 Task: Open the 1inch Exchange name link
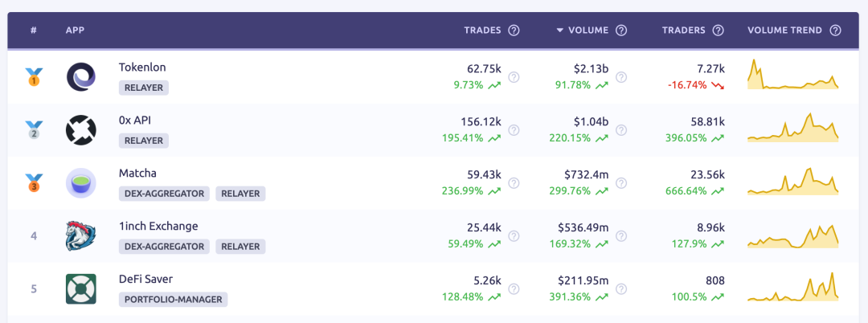(158, 227)
